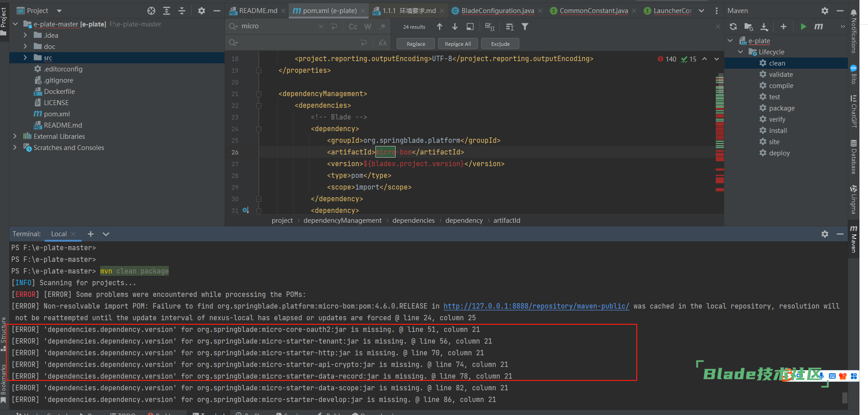868x415 pixels.
Task: Open search results in Find window
Action: coord(470,26)
